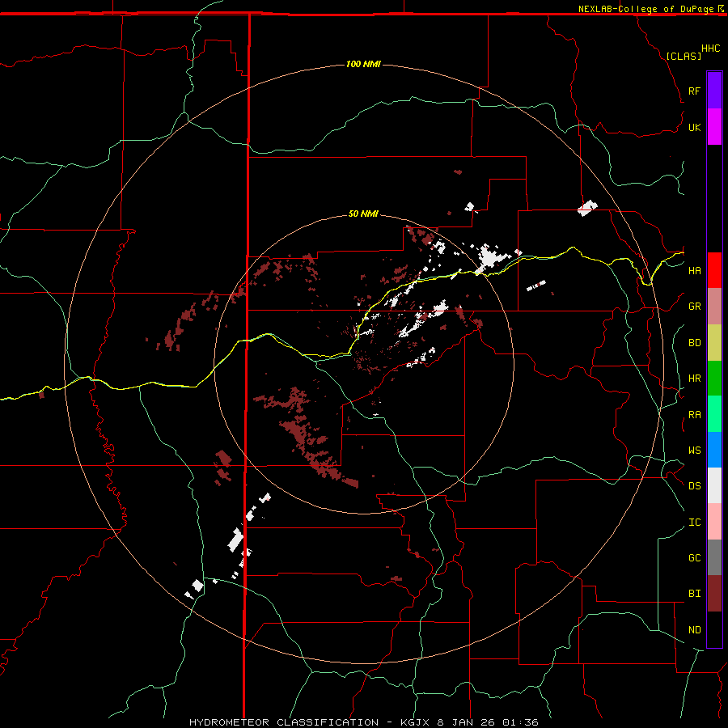The height and width of the screenshot is (728, 728).
Task: Click the brown BI legend color swatch
Action: tap(714, 594)
